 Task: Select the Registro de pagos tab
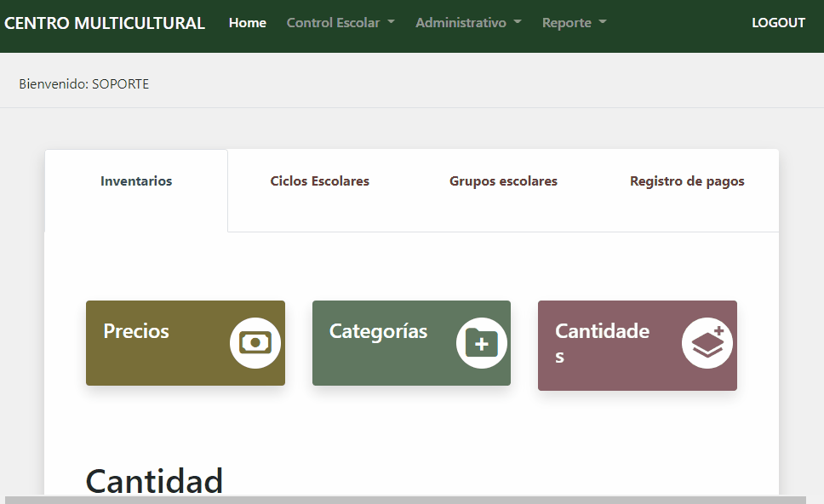point(687,180)
